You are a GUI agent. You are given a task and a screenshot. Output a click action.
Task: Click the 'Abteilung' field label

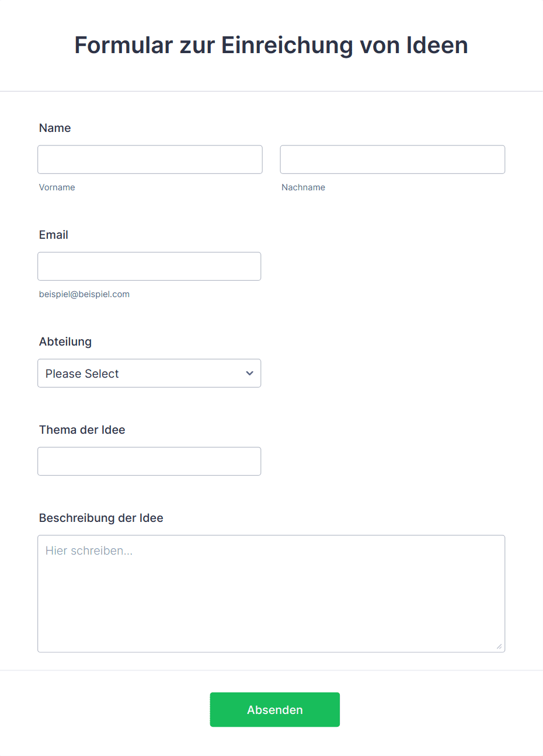tap(65, 342)
